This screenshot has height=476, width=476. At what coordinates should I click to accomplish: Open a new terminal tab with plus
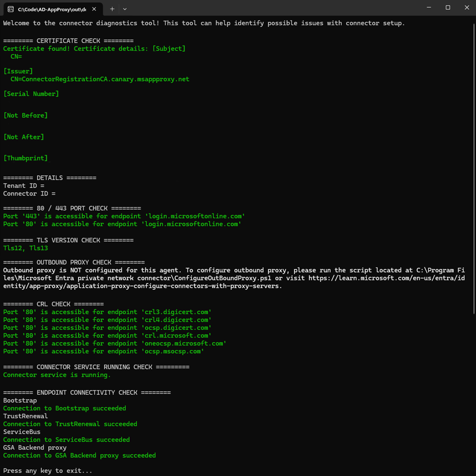pyautogui.click(x=112, y=9)
